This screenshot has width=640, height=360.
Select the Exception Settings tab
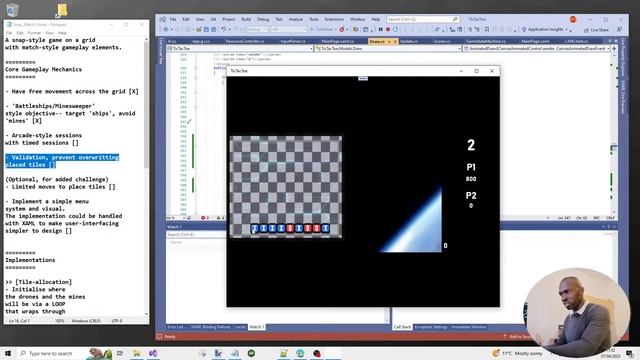(x=431, y=327)
